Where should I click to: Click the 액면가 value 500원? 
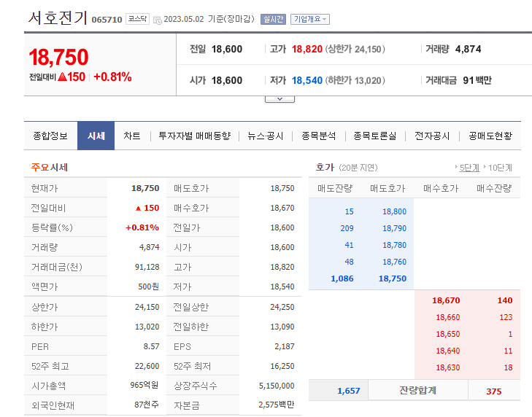pyautogui.click(x=148, y=287)
